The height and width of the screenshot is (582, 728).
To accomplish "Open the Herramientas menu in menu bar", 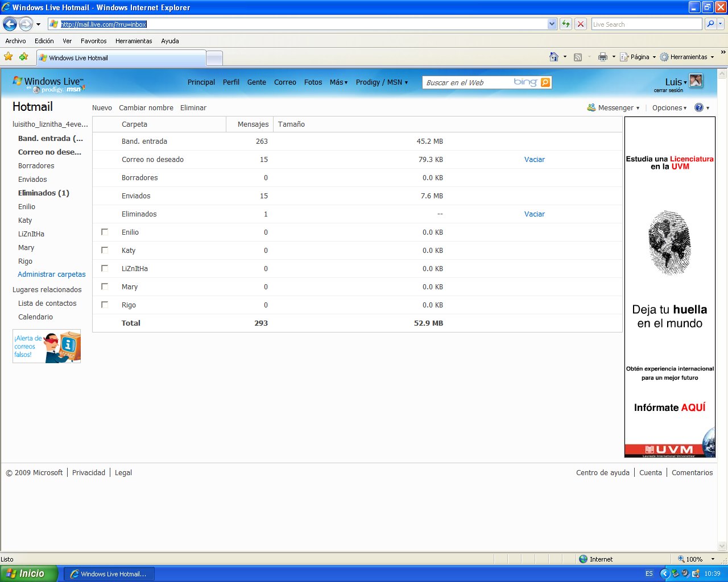I will tap(134, 41).
